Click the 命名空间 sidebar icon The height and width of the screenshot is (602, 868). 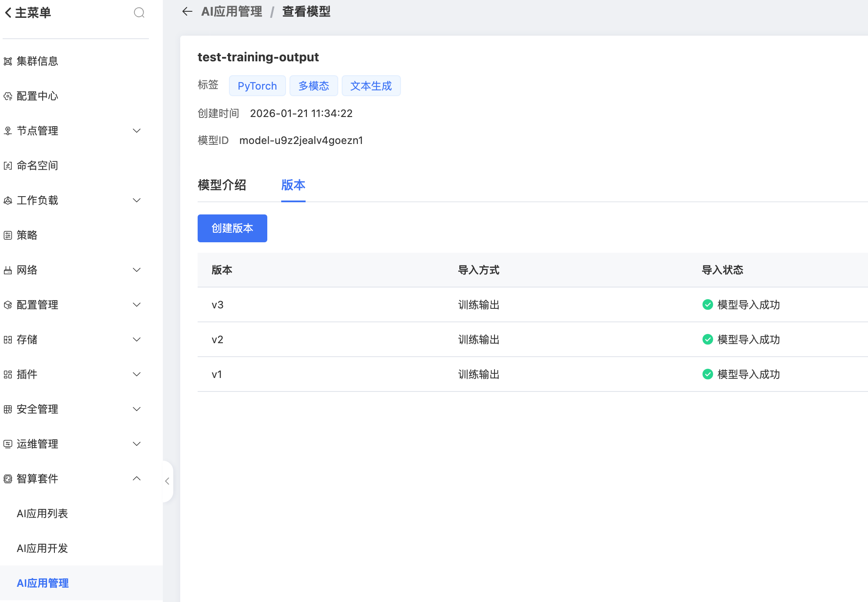[8, 166]
